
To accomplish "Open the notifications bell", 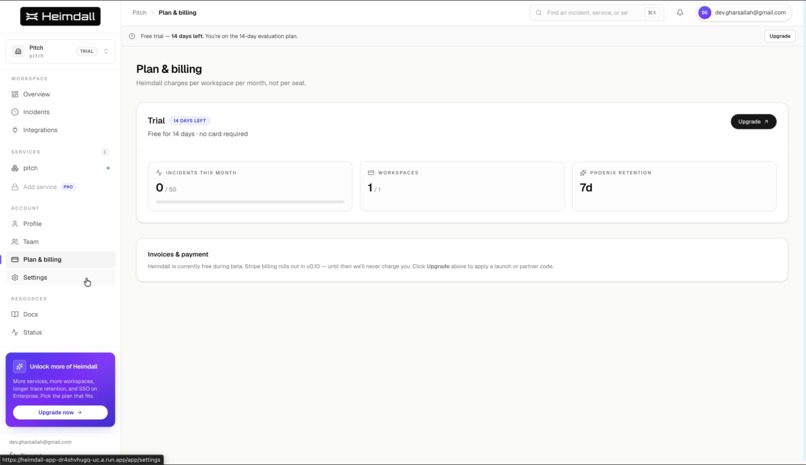I will 680,12.
